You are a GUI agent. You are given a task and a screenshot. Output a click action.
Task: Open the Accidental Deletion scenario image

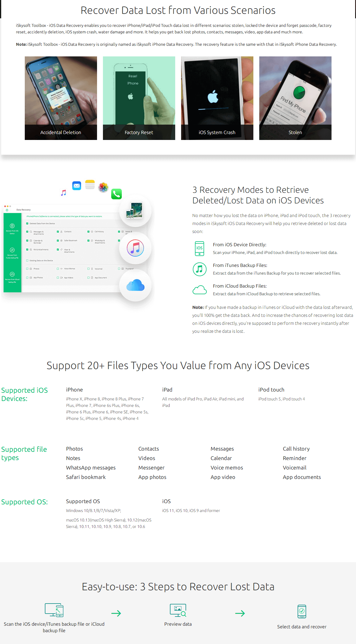coord(61,98)
